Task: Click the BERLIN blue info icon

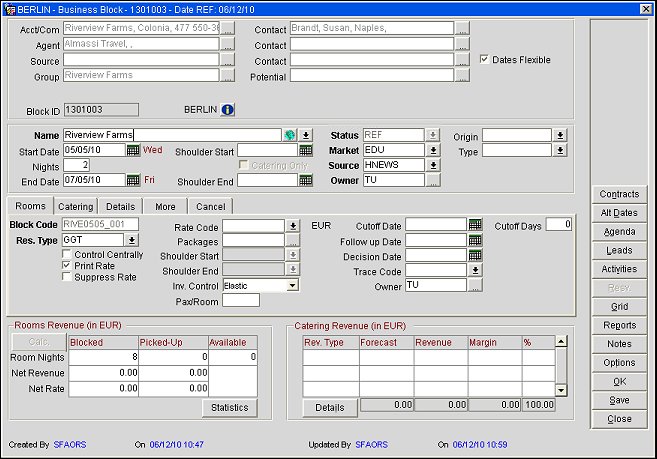Action: (x=227, y=109)
